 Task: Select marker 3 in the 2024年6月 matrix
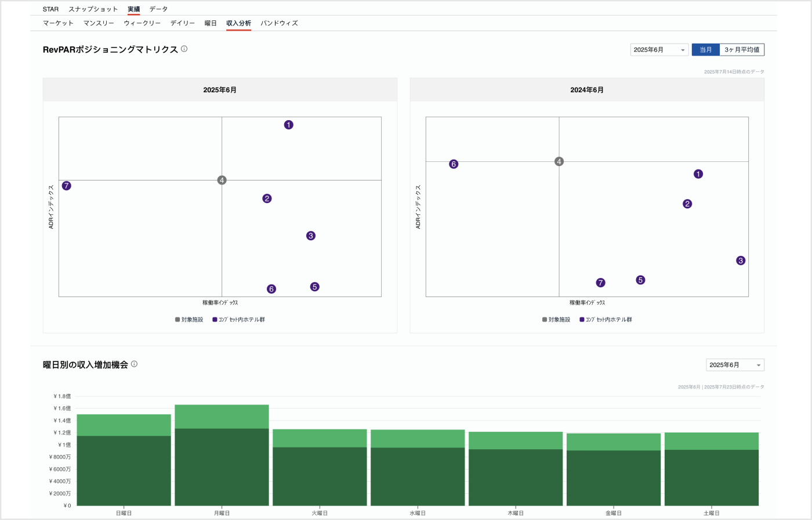pos(740,261)
